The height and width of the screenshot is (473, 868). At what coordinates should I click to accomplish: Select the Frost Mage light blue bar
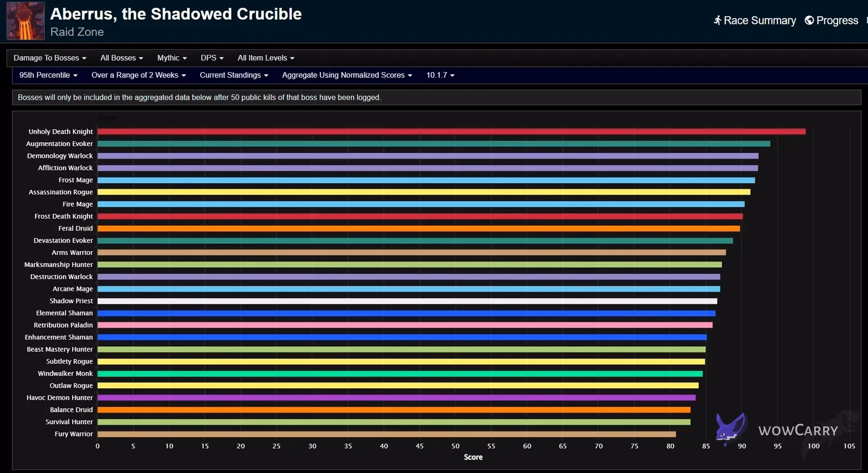426,180
